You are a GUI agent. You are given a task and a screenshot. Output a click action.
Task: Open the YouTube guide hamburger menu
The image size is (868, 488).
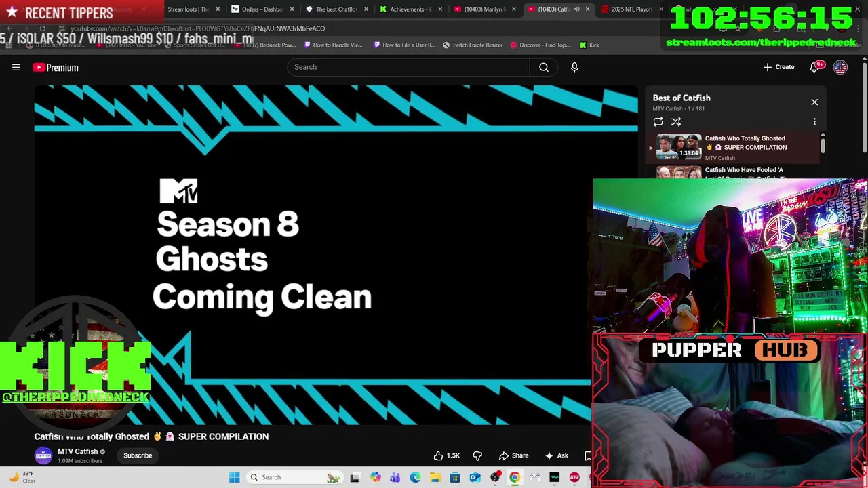(16, 67)
